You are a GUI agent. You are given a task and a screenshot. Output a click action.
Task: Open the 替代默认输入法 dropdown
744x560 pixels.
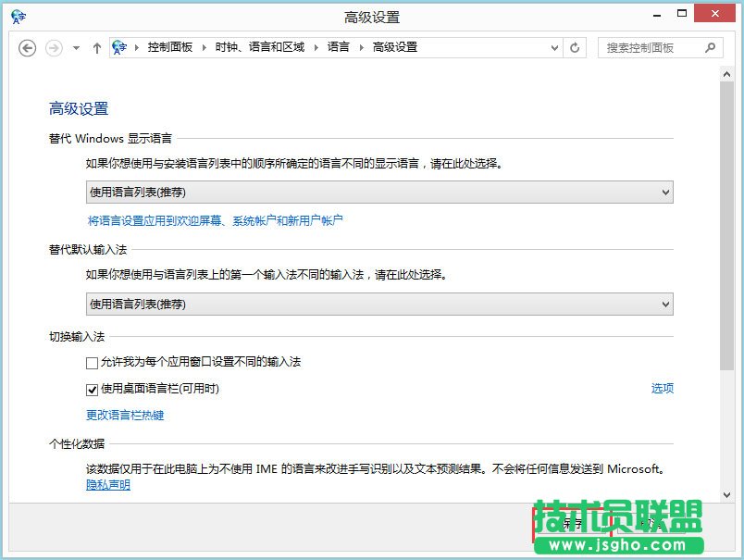click(665, 304)
